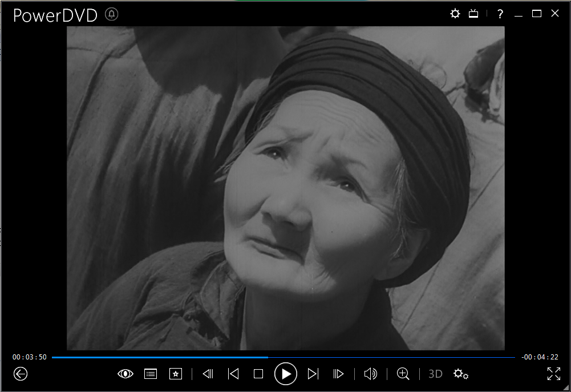Click the Play button

click(x=286, y=374)
